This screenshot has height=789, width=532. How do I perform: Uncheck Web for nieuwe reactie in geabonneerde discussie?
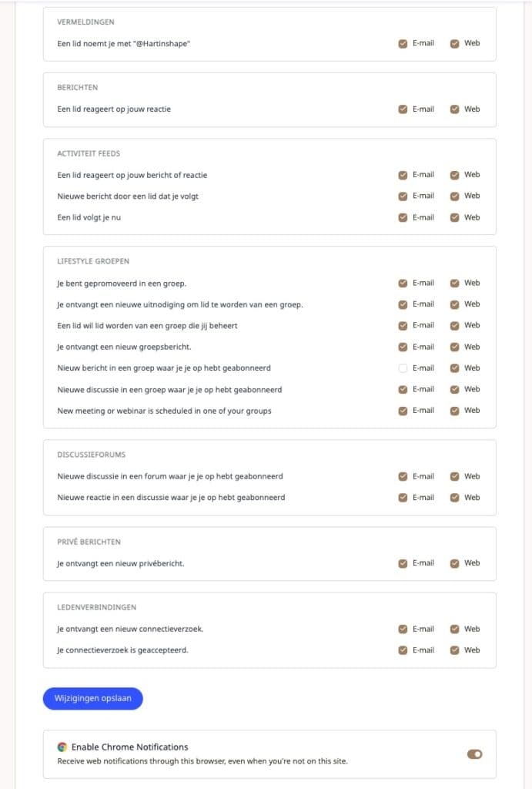coord(454,497)
